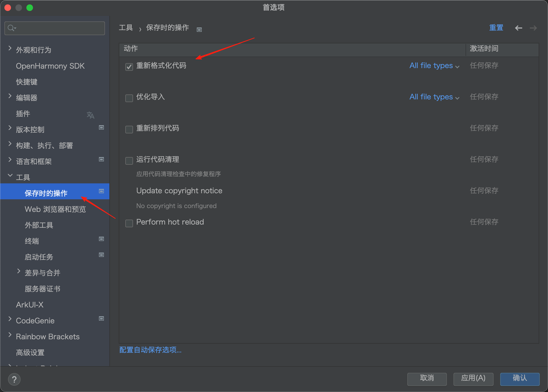Viewport: 548px width, 392px height.
Task: Enable the 重新排列代码 checkbox
Action: click(129, 129)
